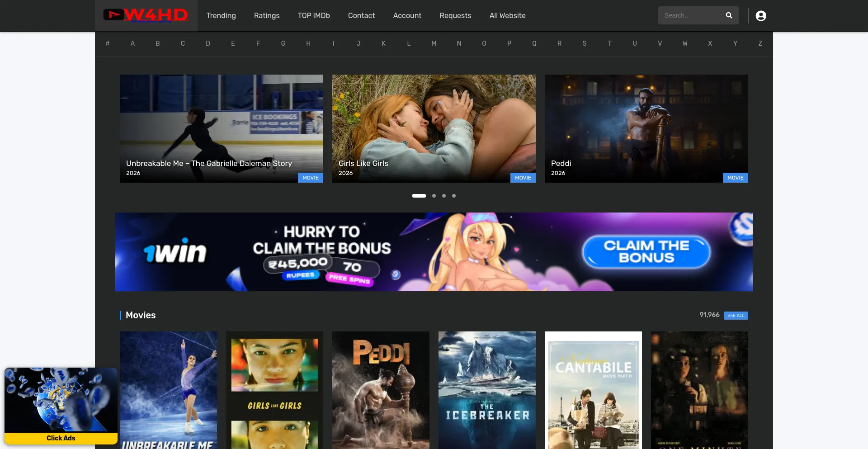The height and width of the screenshot is (449, 868).
Task: Filter titles starting with letter V
Action: pos(660,43)
